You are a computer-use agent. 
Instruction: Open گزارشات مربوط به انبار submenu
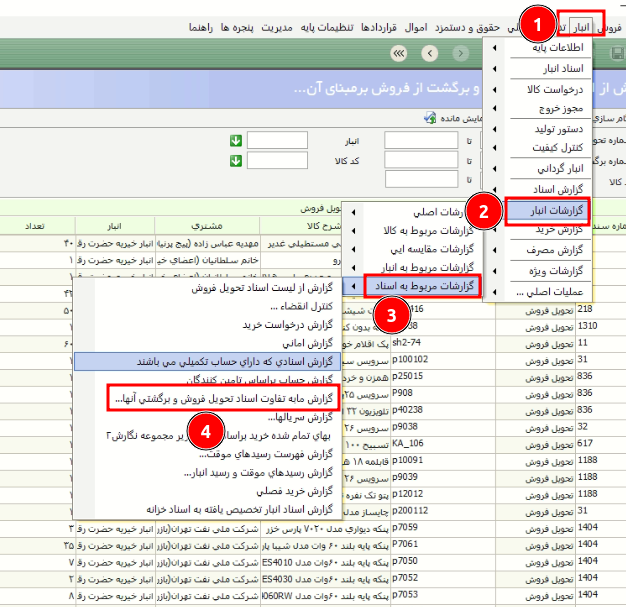(412, 267)
